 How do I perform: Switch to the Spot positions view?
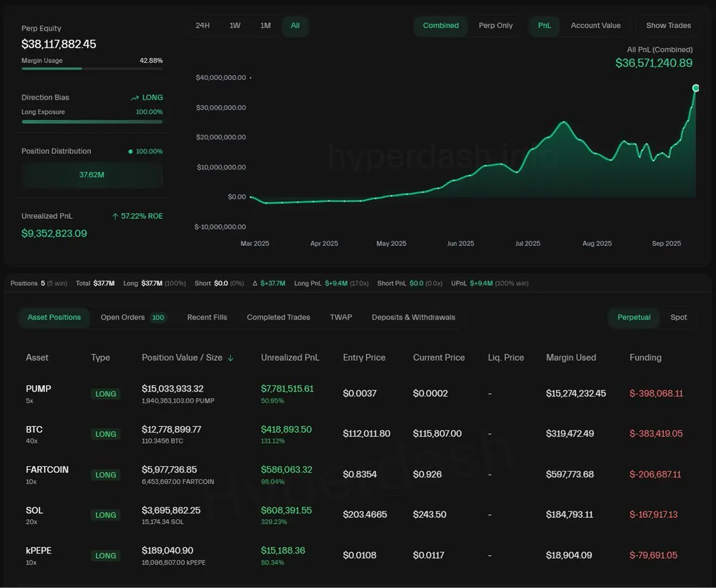click(678, 317)
